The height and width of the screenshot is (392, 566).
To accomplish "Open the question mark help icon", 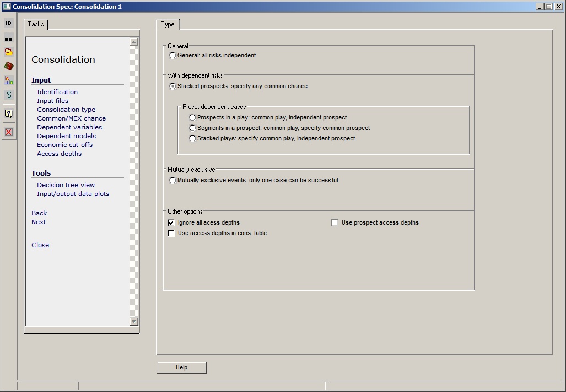I will [x=9, y=113].
